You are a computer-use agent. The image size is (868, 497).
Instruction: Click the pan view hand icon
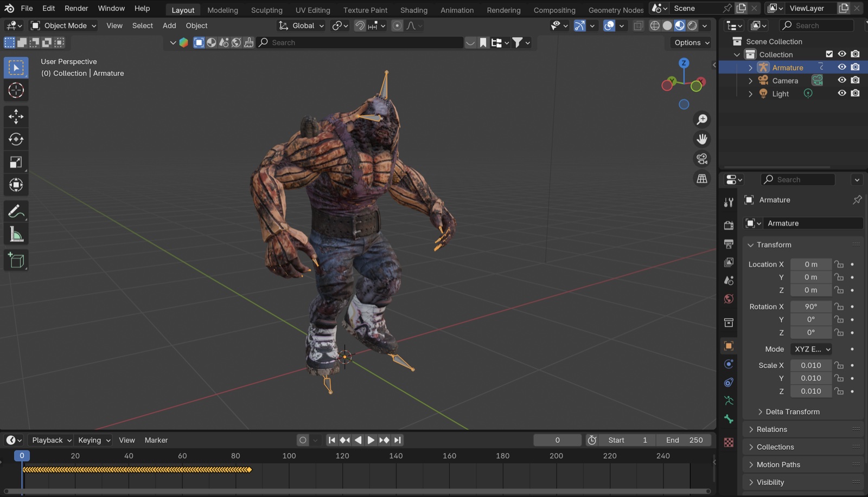(702, 139)
